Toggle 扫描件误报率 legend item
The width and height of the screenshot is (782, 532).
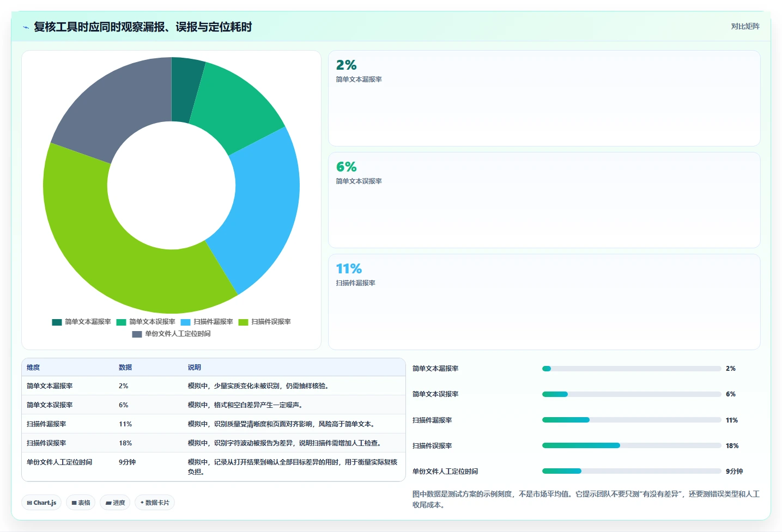(264, 322)
